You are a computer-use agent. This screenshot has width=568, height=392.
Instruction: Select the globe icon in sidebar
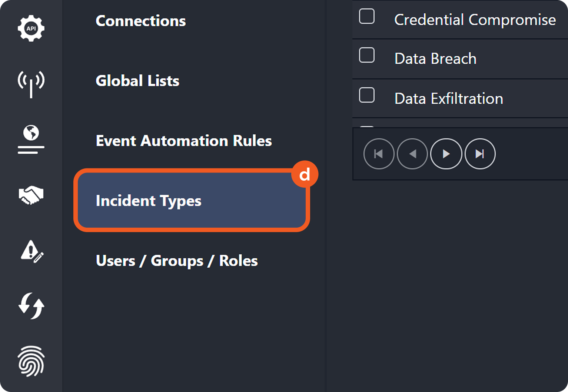point(31,140)
